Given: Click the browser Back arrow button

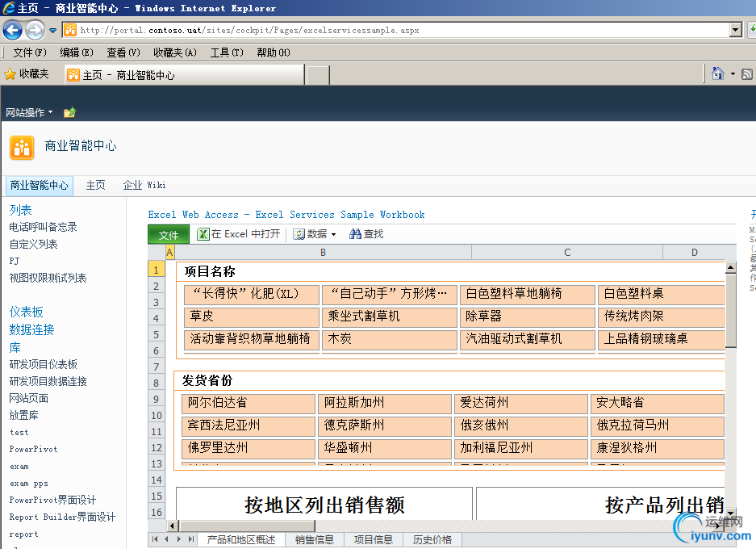Looking at the screenshot, I should coord(13,31).
